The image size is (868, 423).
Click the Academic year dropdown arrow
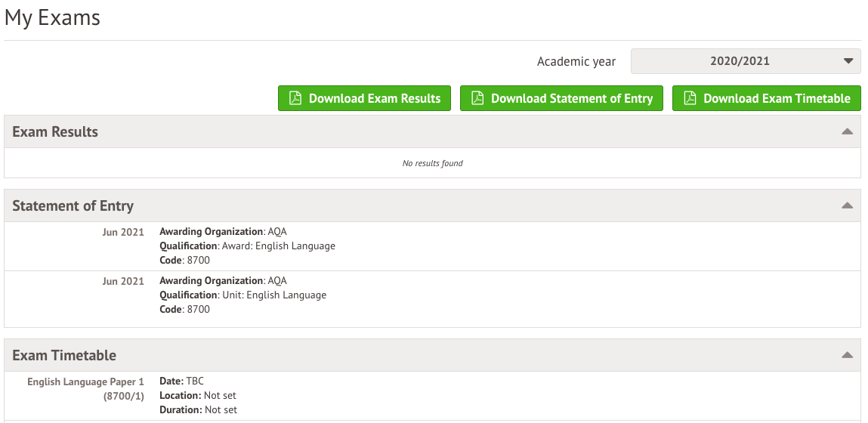click(848, 61)
